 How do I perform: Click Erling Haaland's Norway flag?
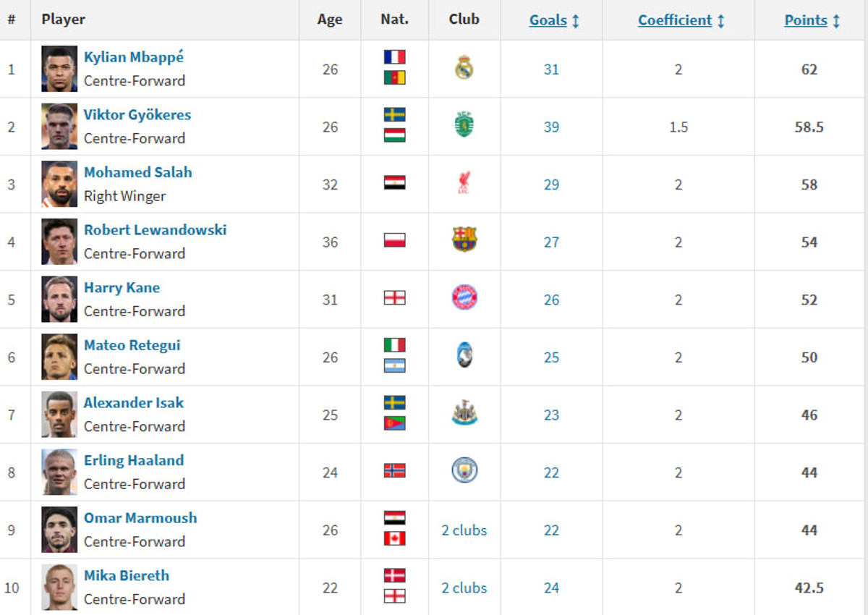[395, 471]
